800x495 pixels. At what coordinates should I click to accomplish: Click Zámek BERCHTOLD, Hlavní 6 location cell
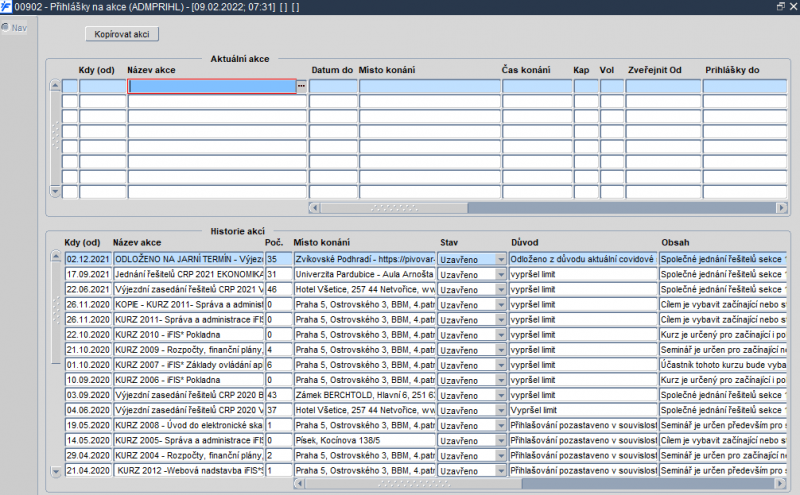point(365,395)
